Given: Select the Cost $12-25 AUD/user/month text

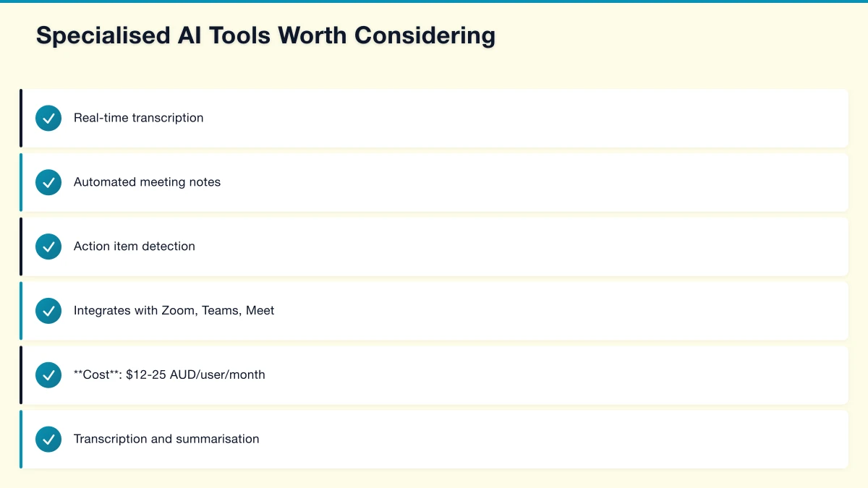Looking at the screenshot, I should point(169,375).
